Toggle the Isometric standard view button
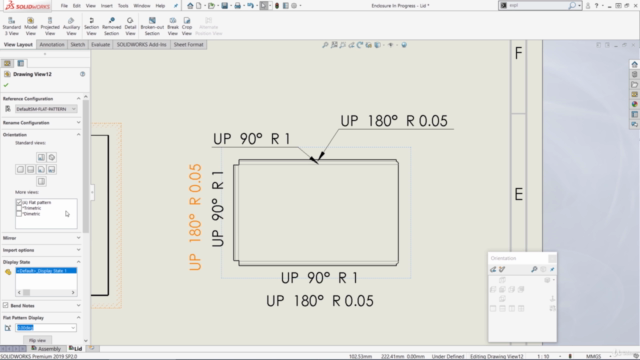640x360 pixels. pos(51,157)
